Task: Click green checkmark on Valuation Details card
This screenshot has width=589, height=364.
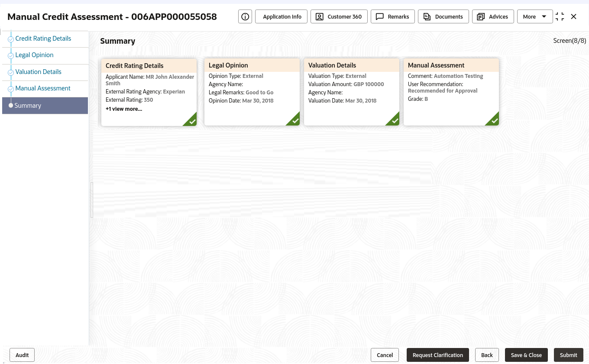Action: tap(394, 120)
